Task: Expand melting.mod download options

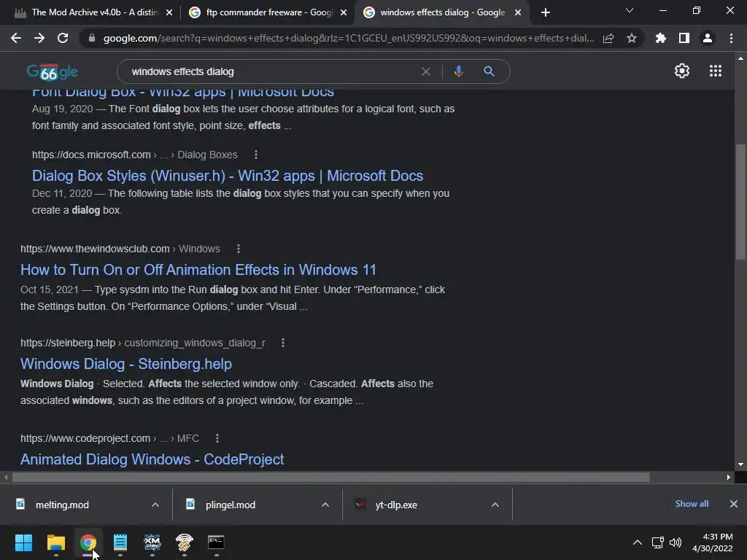Action: click(x=155, y=505)
